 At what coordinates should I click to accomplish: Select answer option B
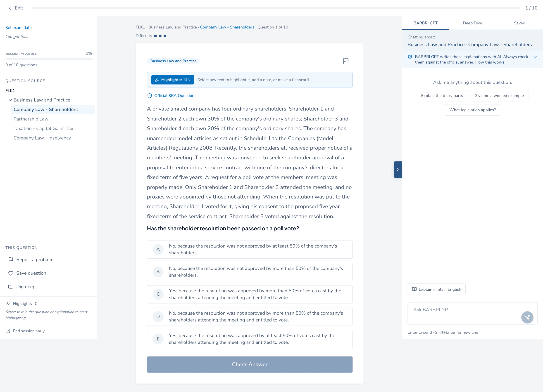point(250,272)
